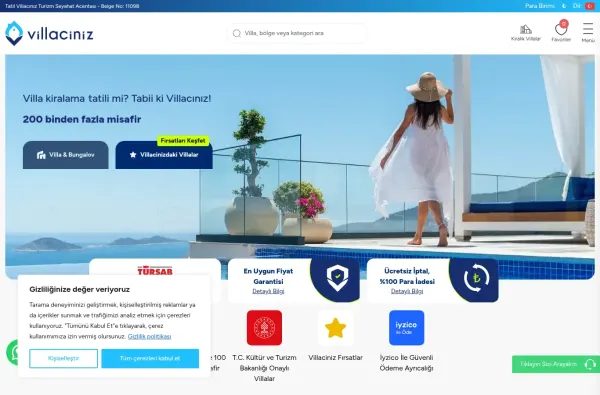
Task: Open Detaylı Bilgi under Ücretsiz İptal
Action: point(407,291)
